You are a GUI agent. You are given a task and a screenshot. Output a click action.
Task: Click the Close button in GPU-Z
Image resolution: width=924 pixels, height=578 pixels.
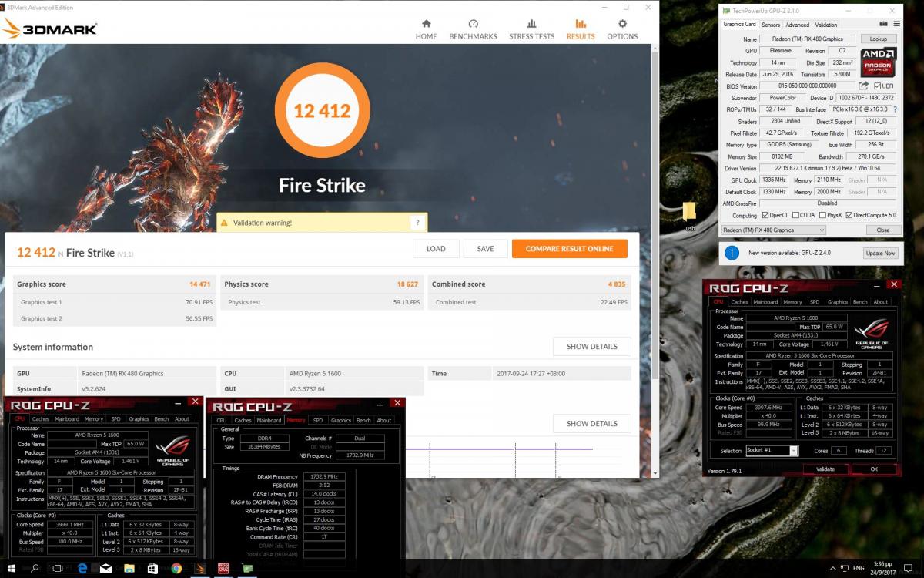[x=883, y=230]
